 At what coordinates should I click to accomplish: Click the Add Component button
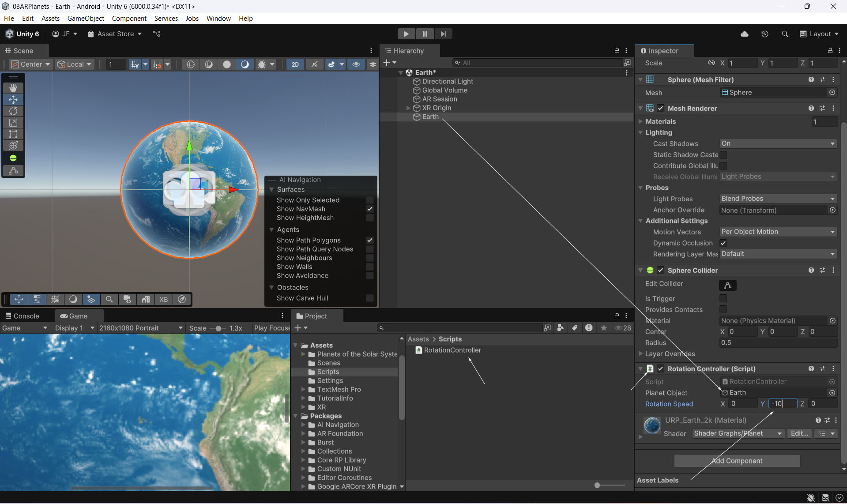pyautogui.click(x=737, y=461)
